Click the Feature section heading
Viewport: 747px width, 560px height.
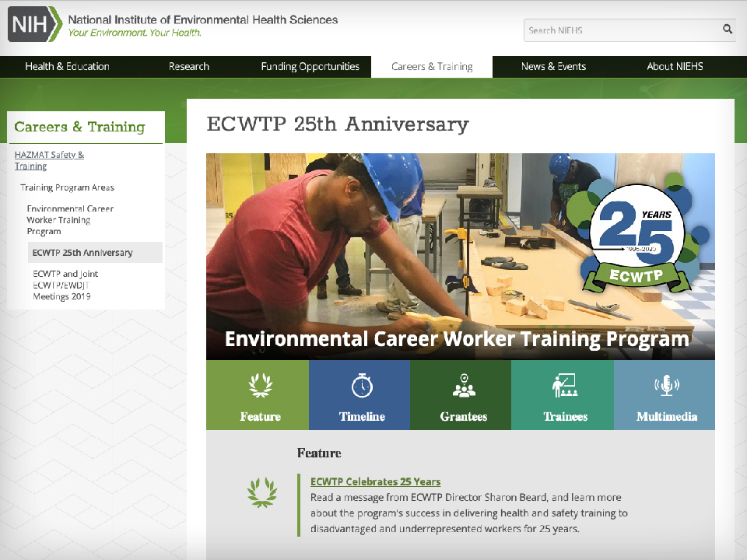click(x=319, y=453)
